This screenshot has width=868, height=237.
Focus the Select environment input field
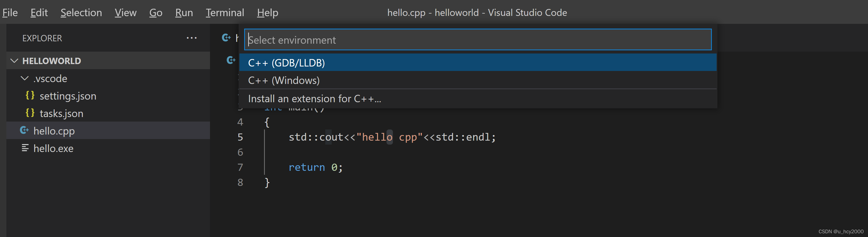pyautogui.click(x=478, y=40)
